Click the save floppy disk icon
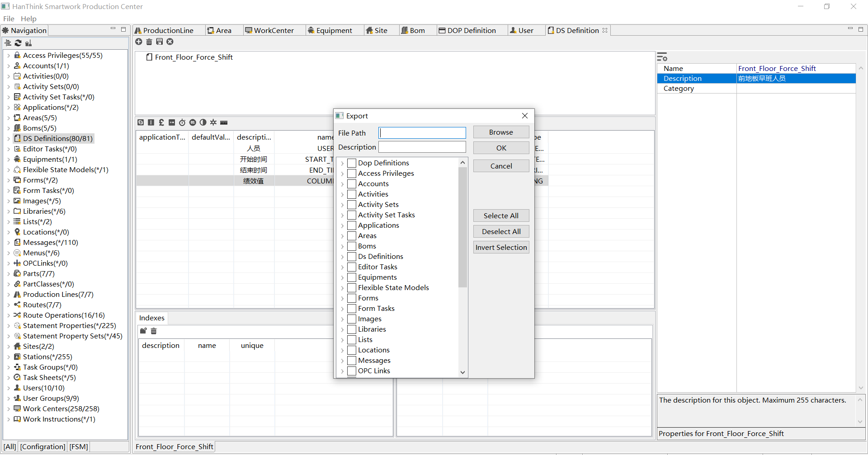The width and height of the screenshot is (868, 455). [x=160, y=42]
